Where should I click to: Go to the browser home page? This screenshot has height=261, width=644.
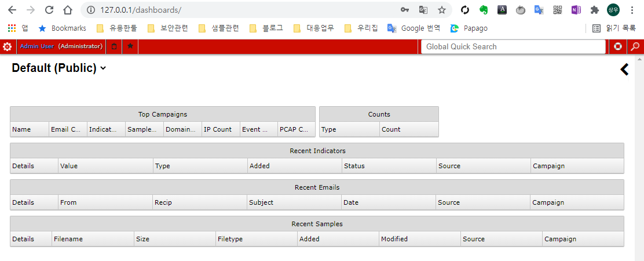[x=68, y=10]
